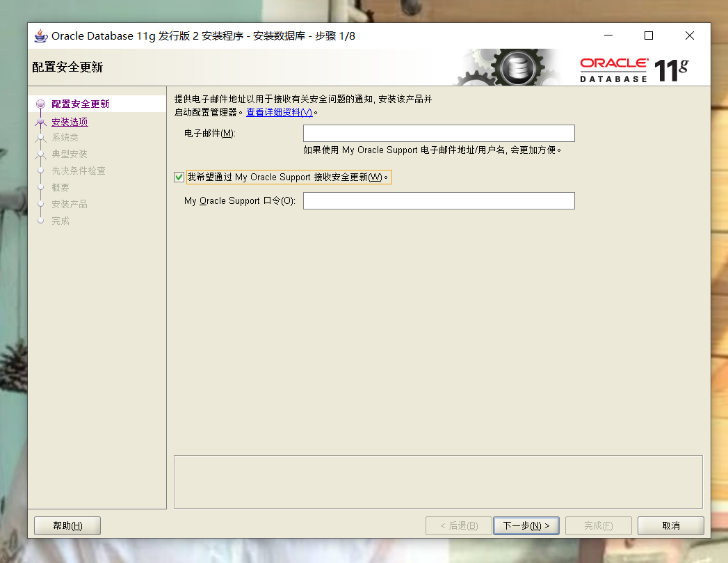
Task: Click the Java icon in title bar
Action: [x=41, y=35]
